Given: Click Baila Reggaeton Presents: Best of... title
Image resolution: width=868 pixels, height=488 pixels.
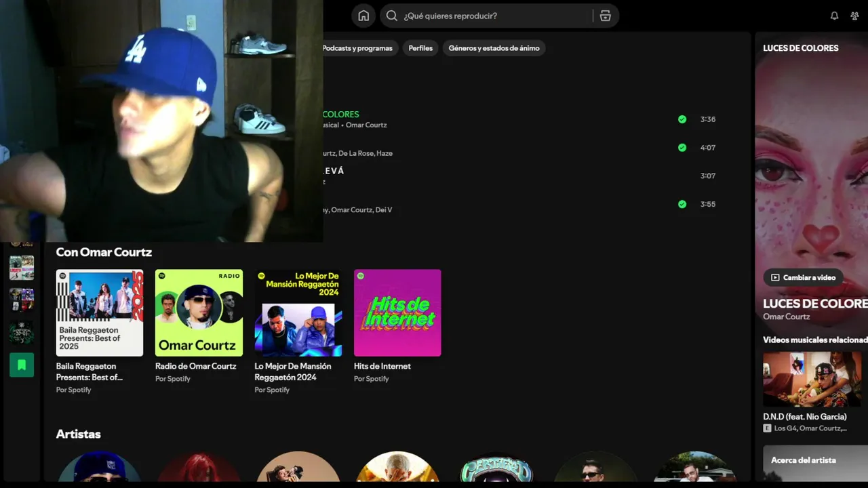Looking at the screenshot, I should coord(90,371).
